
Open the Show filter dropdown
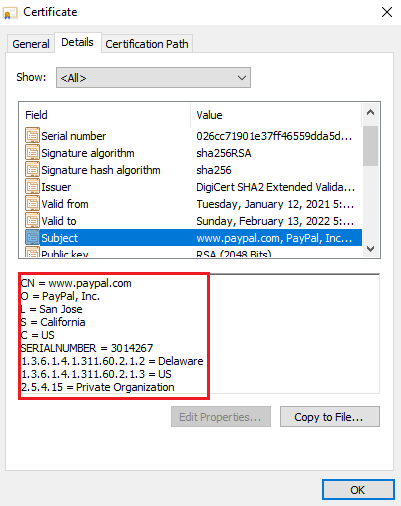(153, 78)
